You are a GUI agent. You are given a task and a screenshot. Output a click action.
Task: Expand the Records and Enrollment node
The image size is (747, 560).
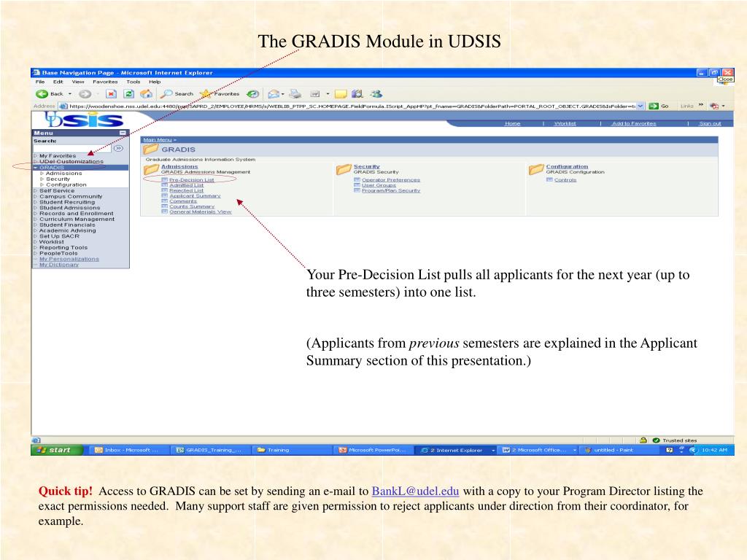pos(36,214)
